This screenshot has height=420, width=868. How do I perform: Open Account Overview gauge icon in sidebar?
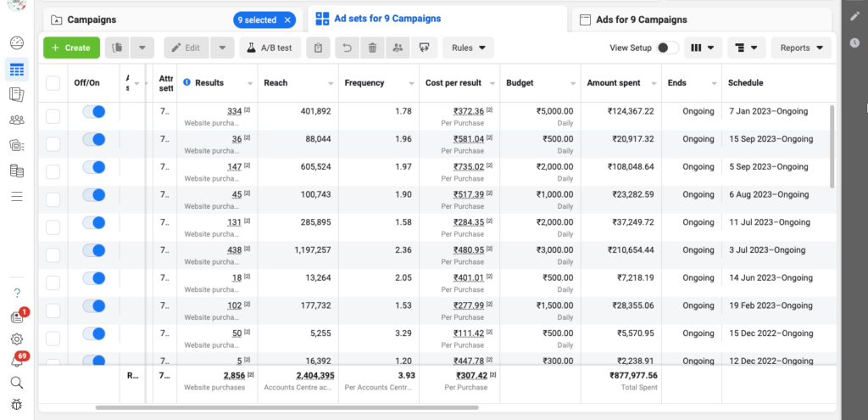coord(17,43)
